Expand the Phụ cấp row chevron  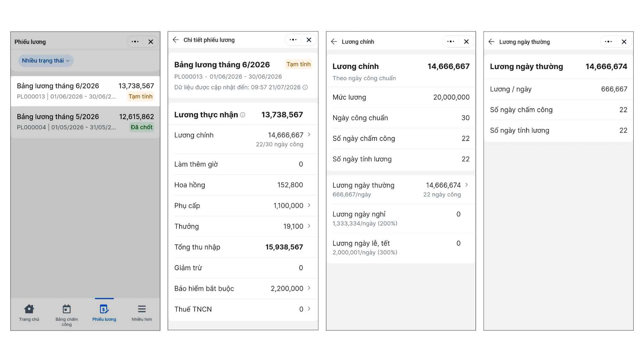(309, 205)
